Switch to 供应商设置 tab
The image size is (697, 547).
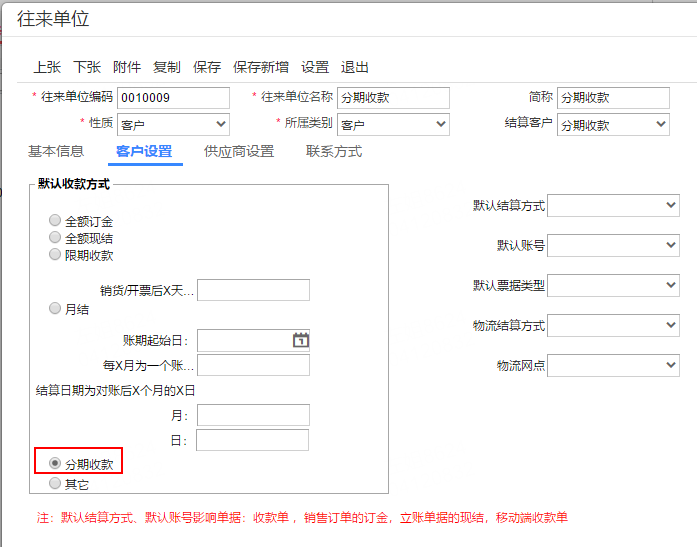[239, 152]
